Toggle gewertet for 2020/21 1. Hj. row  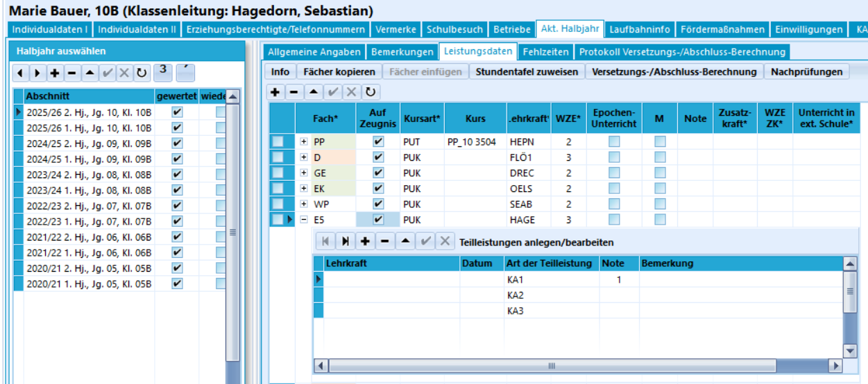[177, 283]
